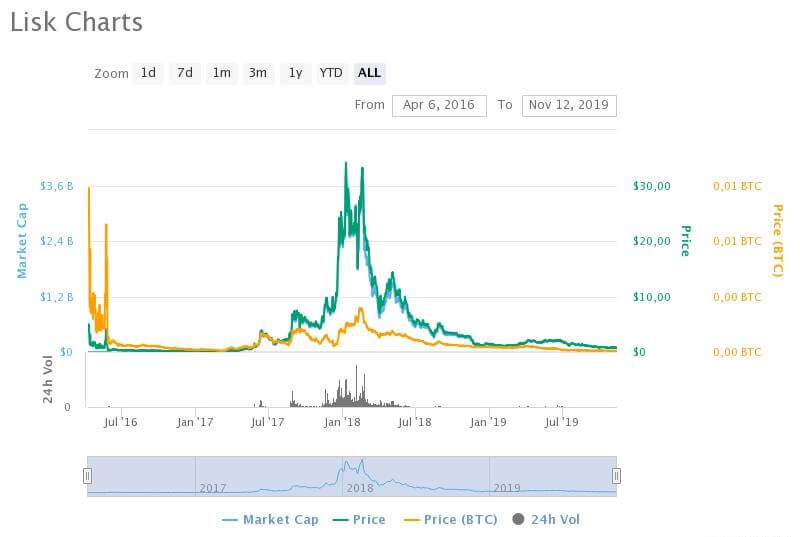
Task: Toggle the Price (BTC) legend series
Action: 451,520
